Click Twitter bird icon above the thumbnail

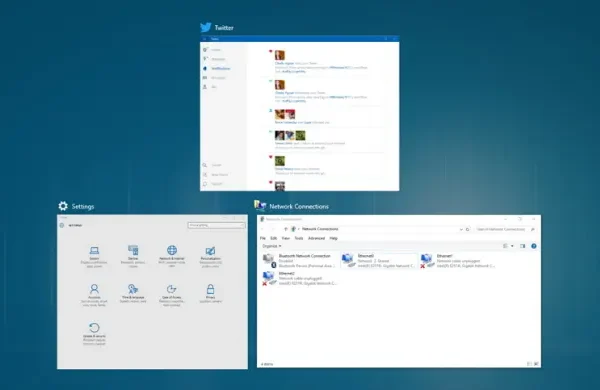tap(205, 27)
